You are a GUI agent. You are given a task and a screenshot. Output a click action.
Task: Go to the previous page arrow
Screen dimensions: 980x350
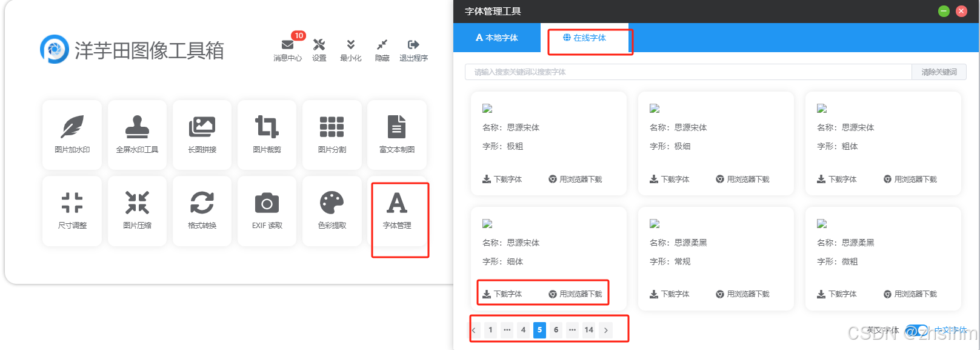click(x=474, y=330)
